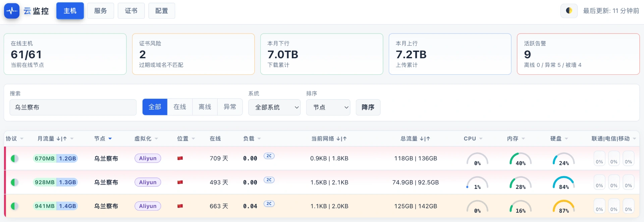Click the 87% disk gauge in the last row
The image size is (644, 222).
pyautogui.click(x=564, y=207)
